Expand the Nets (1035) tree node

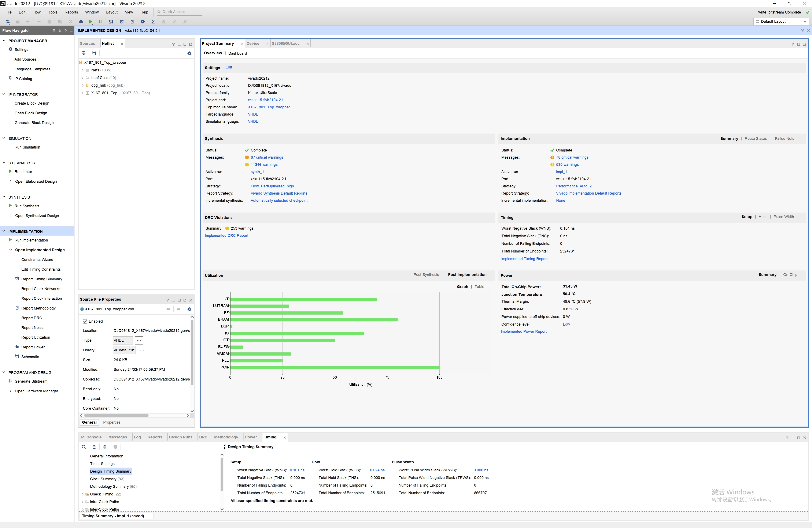tap(82, 70)
